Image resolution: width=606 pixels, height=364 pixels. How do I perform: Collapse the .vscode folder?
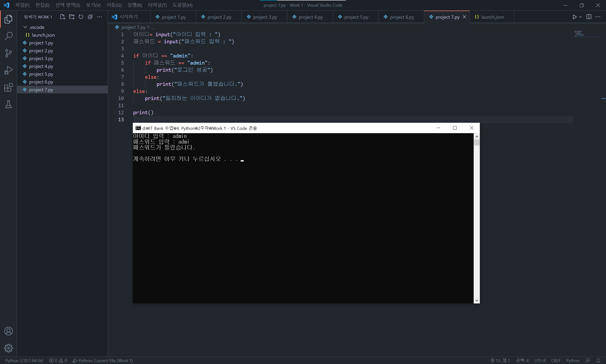tap(25, 27)
